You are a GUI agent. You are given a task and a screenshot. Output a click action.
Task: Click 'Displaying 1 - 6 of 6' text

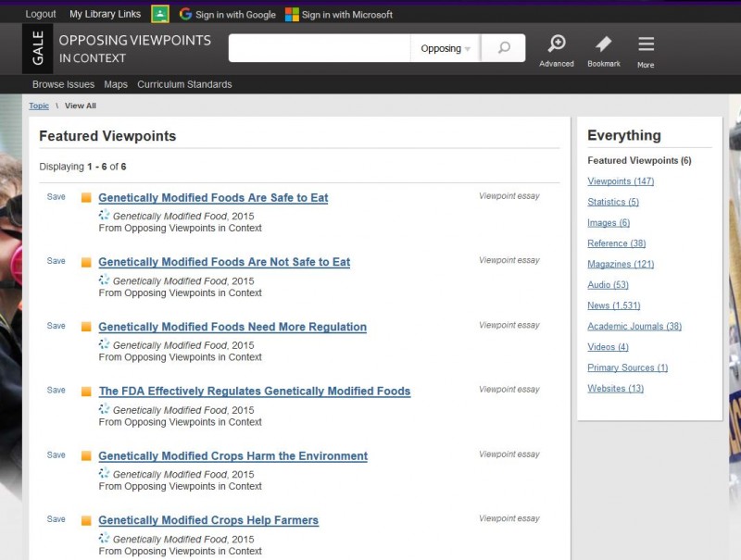coord(82,167)
